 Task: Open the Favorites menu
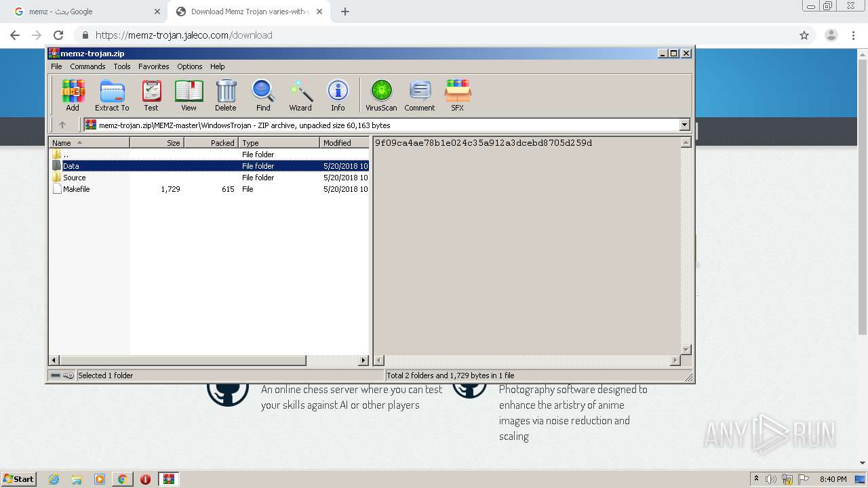(x=154, y=66)
